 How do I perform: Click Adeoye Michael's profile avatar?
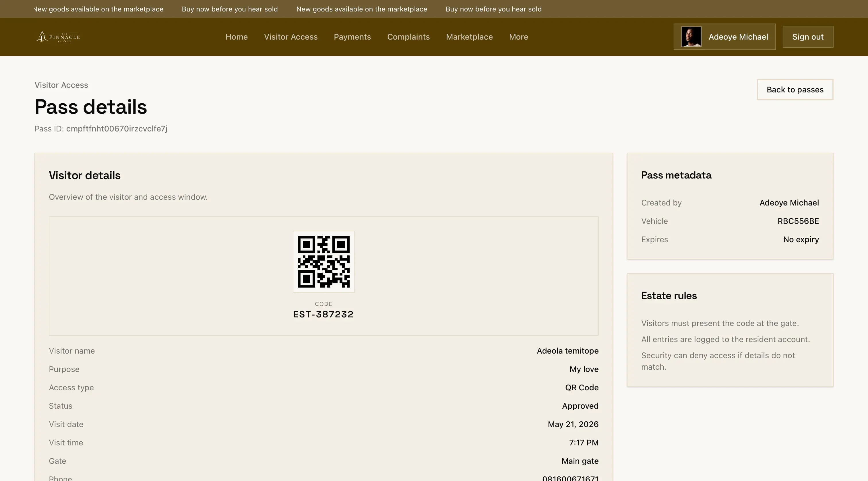[691, 37]
